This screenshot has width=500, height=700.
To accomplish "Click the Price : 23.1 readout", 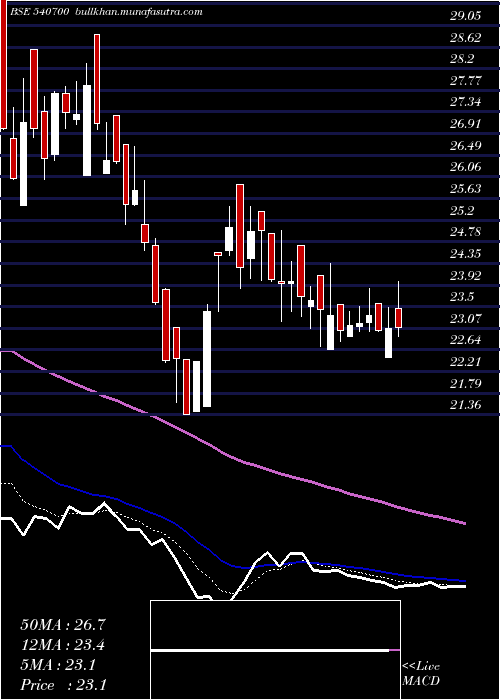I will (x=63, y=685).
